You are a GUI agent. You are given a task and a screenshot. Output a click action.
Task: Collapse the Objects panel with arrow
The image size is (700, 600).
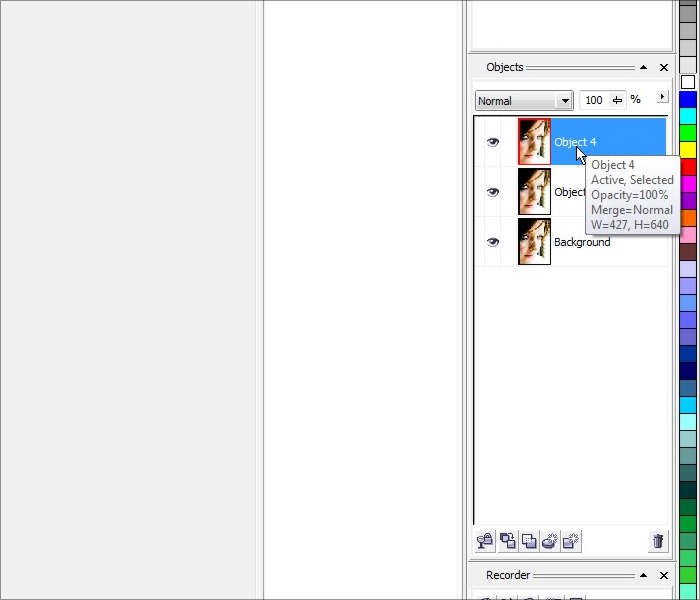pyautogui.click(x=644, y=68)
